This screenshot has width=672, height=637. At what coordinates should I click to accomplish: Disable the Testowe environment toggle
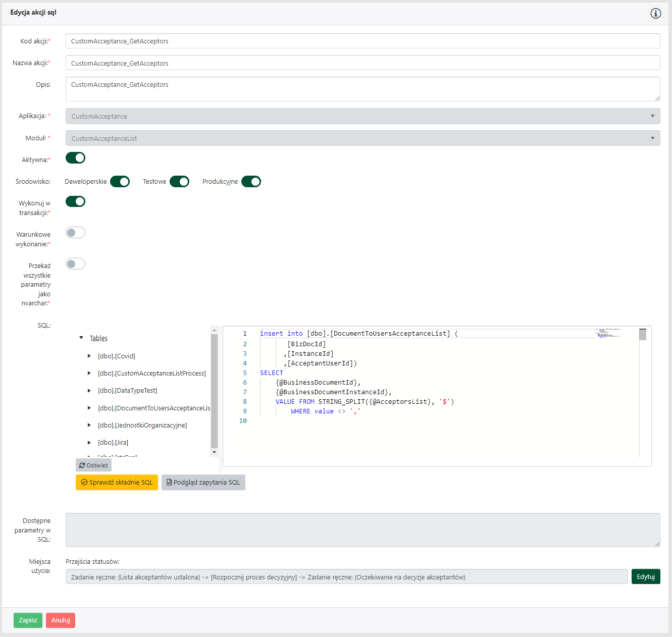(x=179, y=181)
